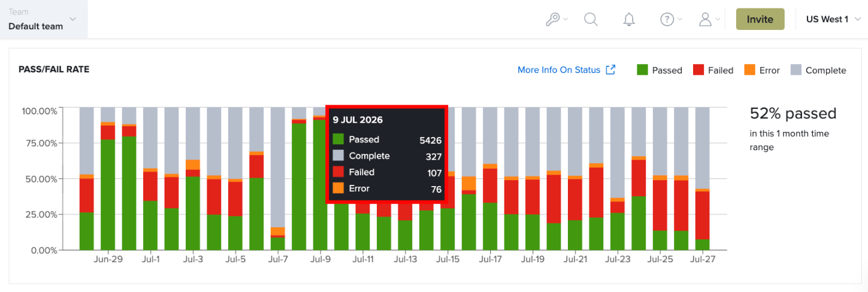Open the More Info On Status link
This screenshot has height=292, width=868.
559,70
